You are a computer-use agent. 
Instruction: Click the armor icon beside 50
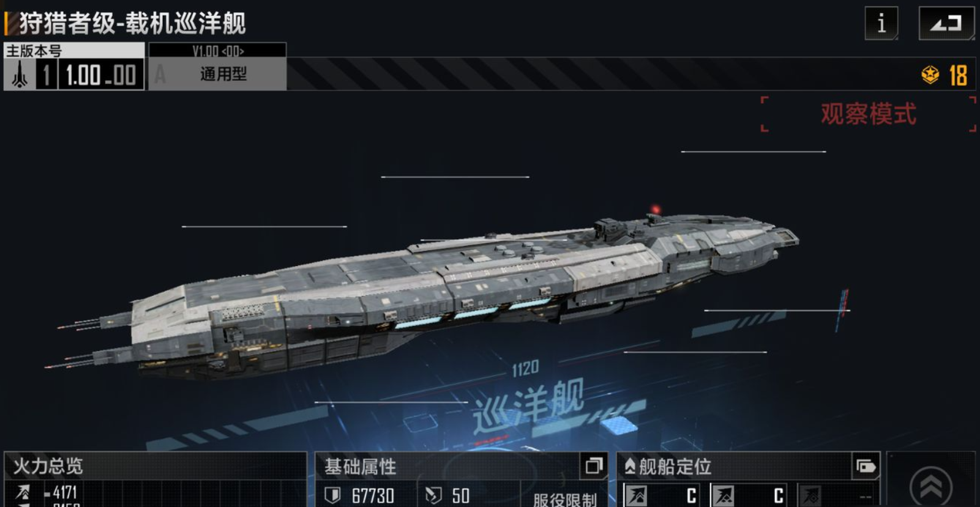(x=433, y=495)
